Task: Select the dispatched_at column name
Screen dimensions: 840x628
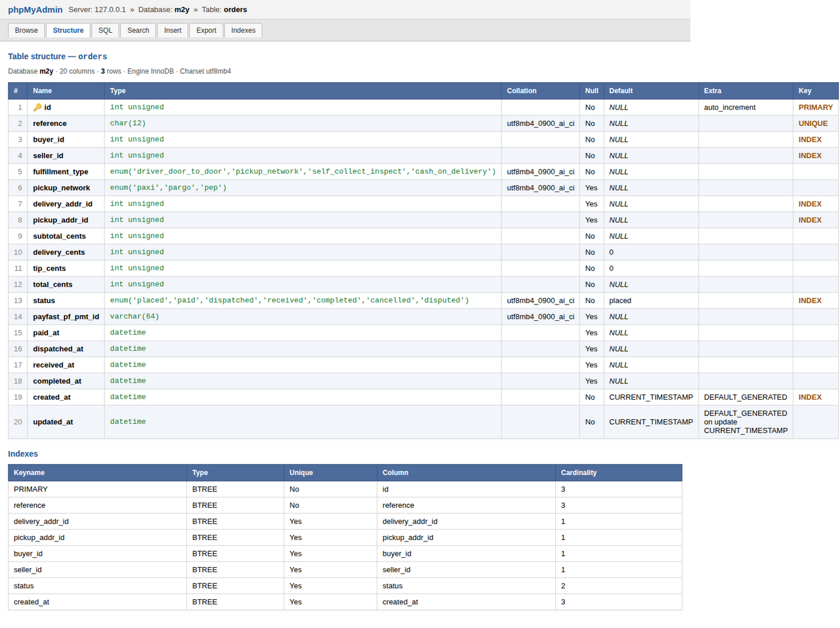Action: pyautogui.click(x=58, y=349)
